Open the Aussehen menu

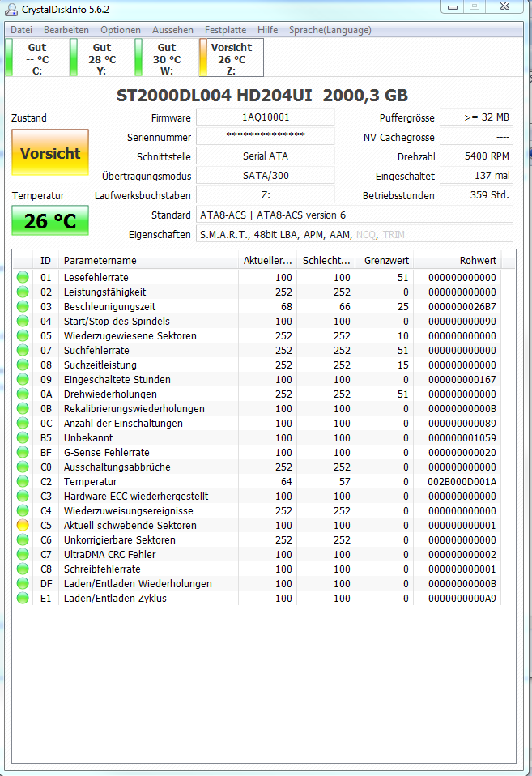point(172,30)
